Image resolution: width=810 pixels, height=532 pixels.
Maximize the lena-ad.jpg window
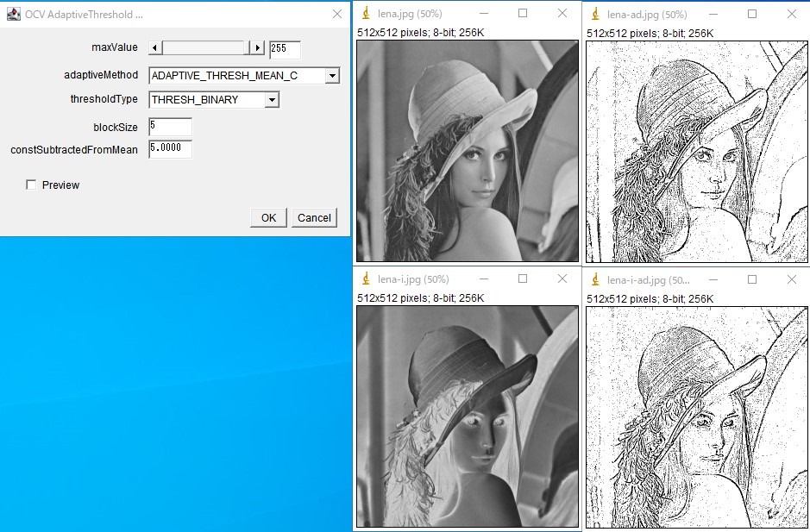[x=752, y=15]
